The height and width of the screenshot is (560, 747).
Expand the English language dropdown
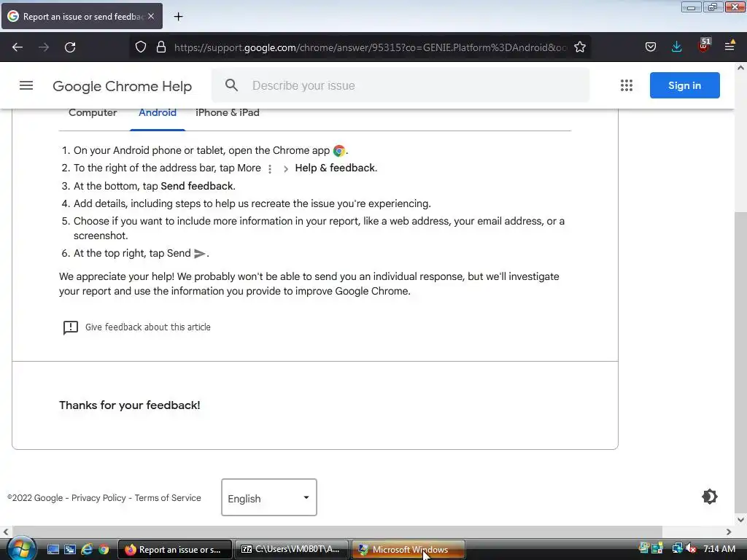tap(269, 497)
